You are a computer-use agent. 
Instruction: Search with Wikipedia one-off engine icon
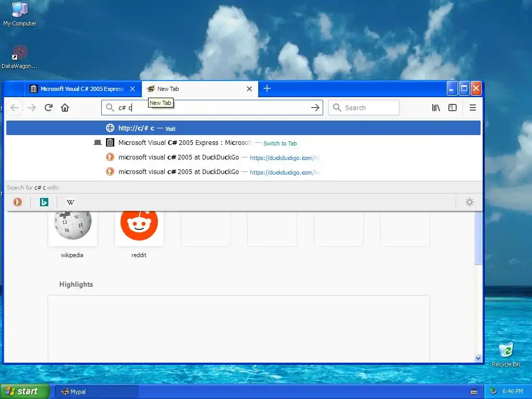[x=71, y=202]
